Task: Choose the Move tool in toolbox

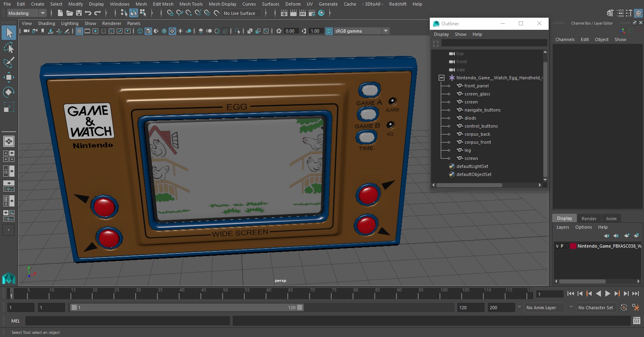Action: click(x=9, y=77)
